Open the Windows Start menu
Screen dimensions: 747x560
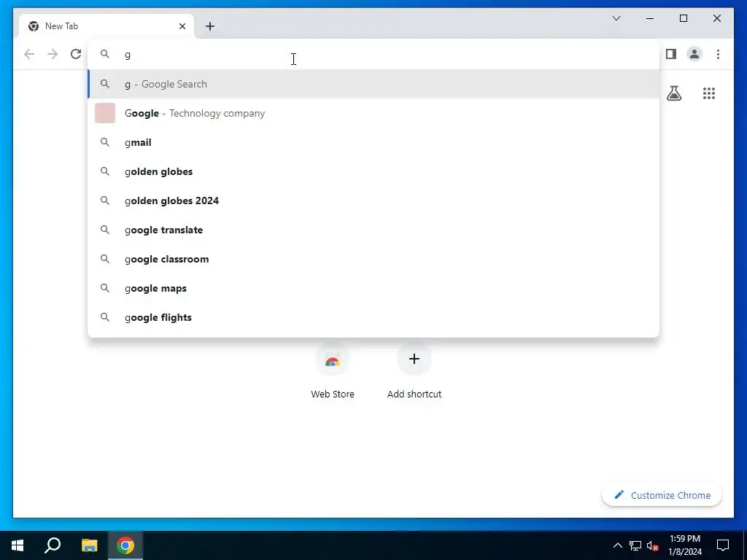click(18, 545)
